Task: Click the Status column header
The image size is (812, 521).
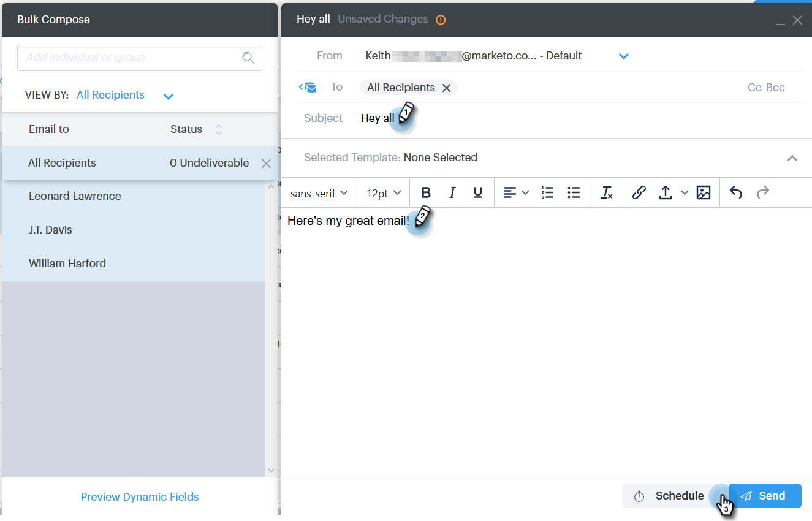Action: (x=186, y=129)
